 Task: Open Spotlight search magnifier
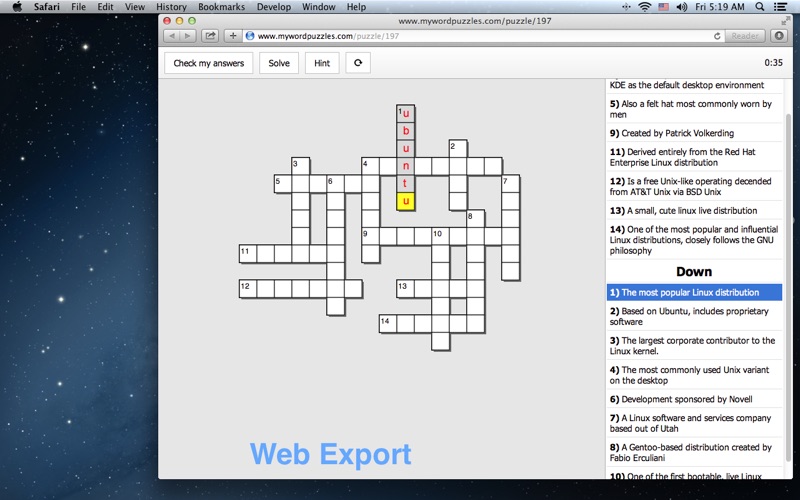(760, 7)
